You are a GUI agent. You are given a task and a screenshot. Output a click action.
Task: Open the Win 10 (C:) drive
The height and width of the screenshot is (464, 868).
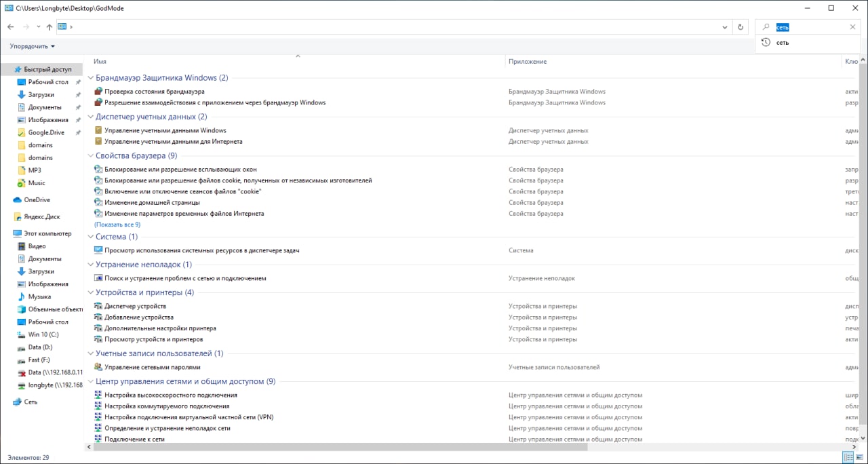43,334
